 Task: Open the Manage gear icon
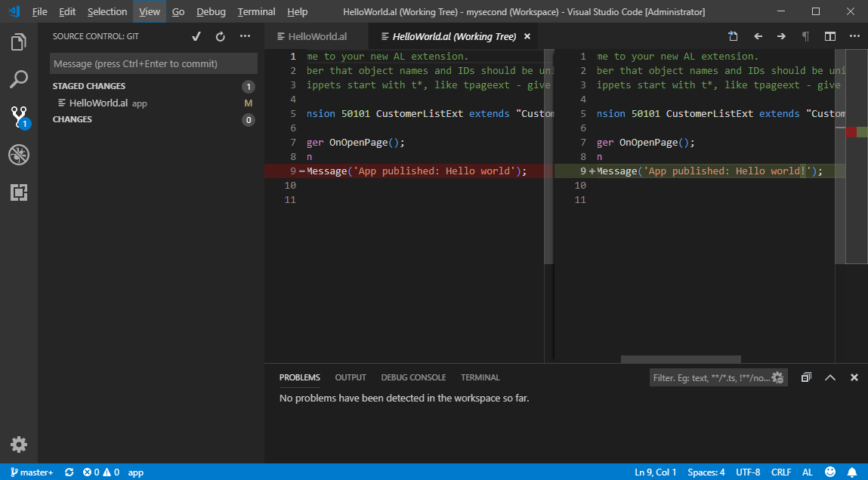tap(19, 445)
